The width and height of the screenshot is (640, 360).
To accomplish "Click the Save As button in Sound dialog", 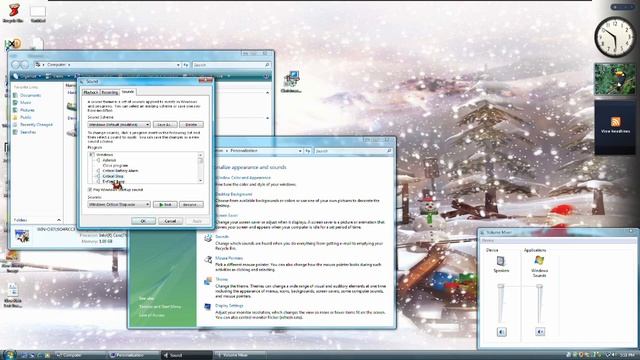I will 165,124.
